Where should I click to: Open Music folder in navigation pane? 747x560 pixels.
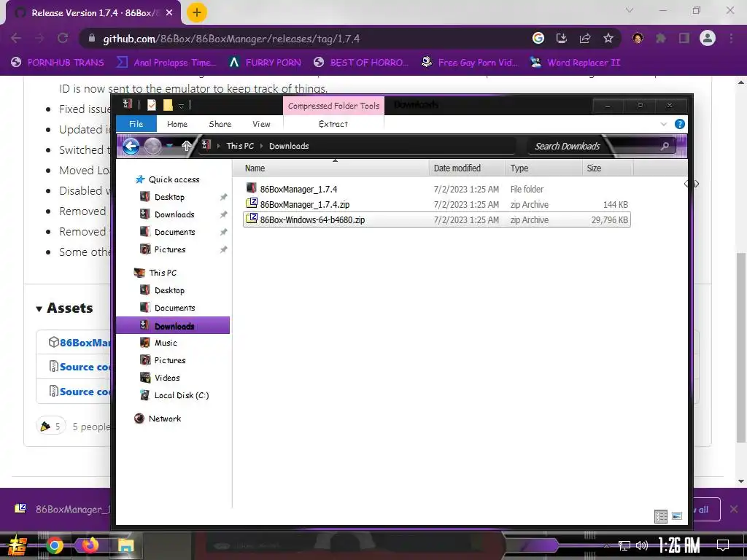click(x=166, y=343)
